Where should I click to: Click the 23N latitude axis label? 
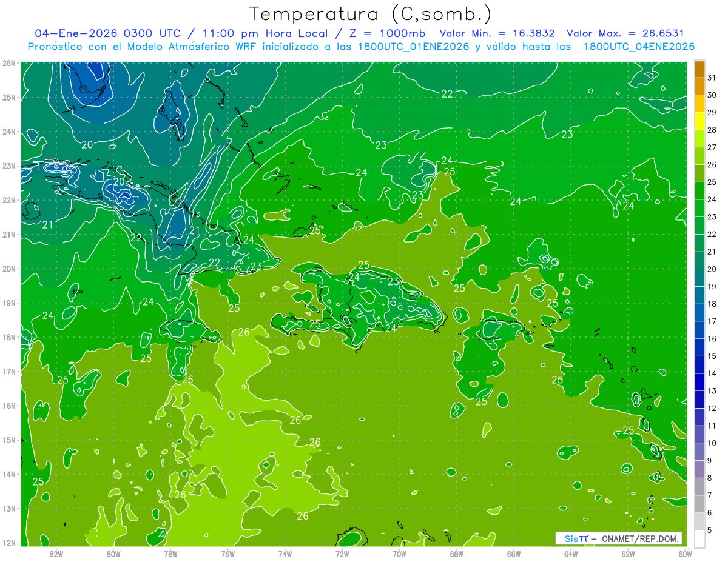point(9,166)
